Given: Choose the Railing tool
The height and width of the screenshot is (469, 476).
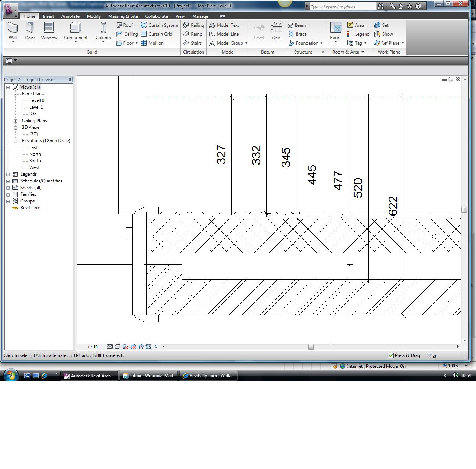Looking at the screenshot, I should pyautogui.click(x=193, y=25).
